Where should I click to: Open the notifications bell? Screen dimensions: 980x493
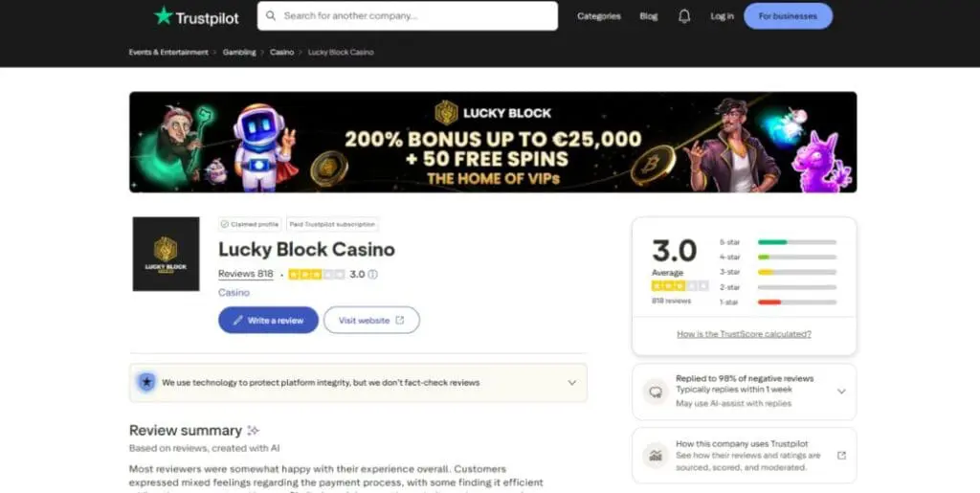pos(684,16)
